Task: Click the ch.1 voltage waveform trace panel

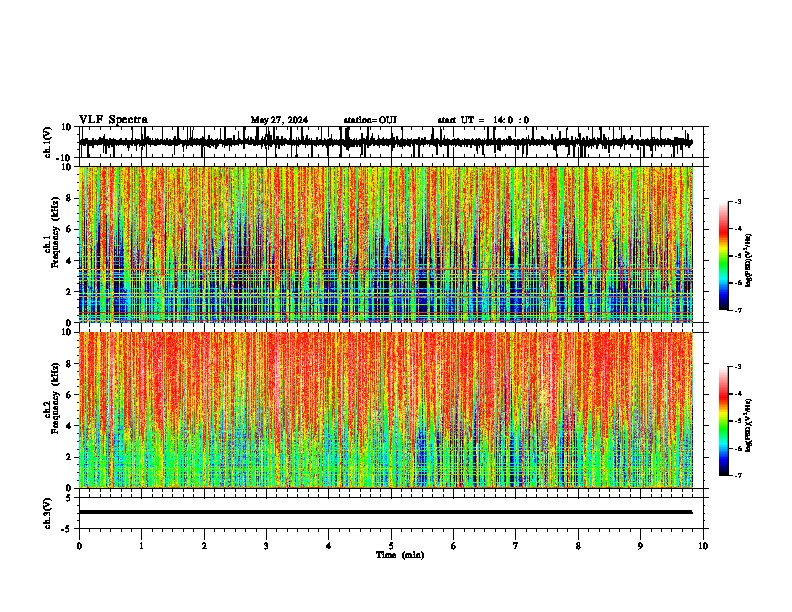Action: coord(391,142)
